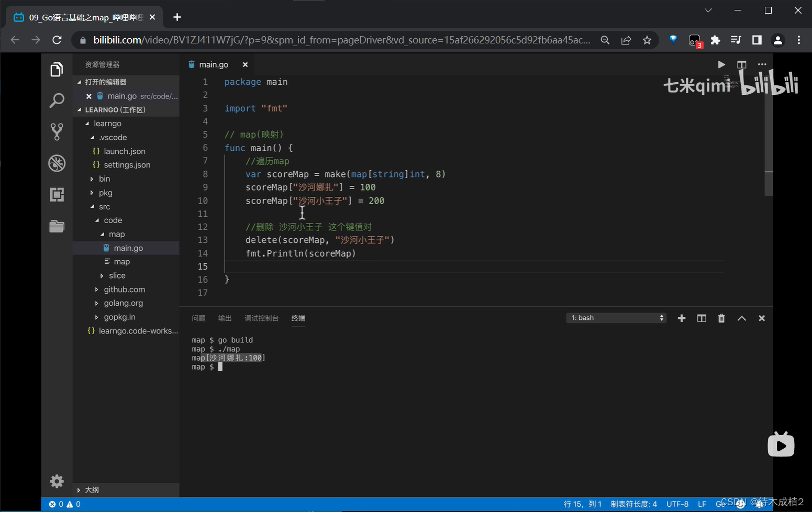Open launch.json file

(x=126, y=151)
